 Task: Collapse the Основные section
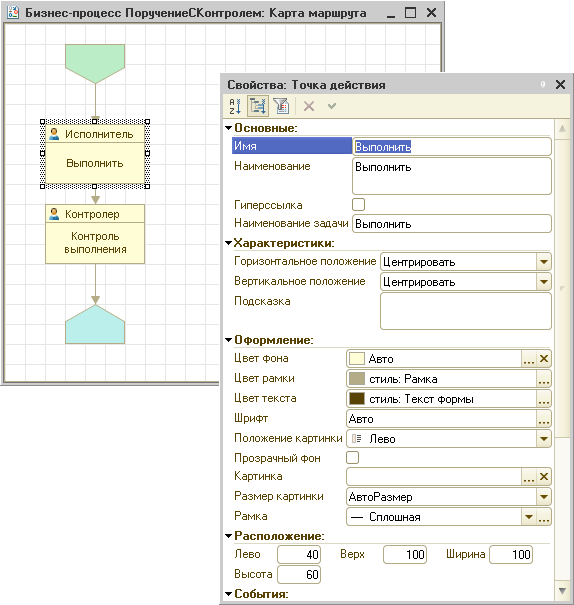tap(228, 128)
